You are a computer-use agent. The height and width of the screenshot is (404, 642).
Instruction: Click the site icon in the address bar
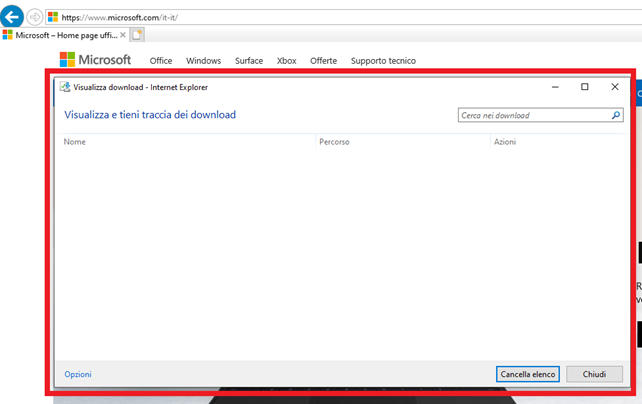(x=53, y=17)
